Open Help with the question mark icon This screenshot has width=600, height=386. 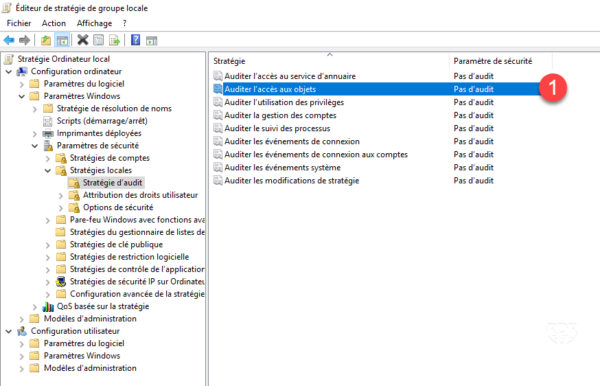click(x=135, y=40)
